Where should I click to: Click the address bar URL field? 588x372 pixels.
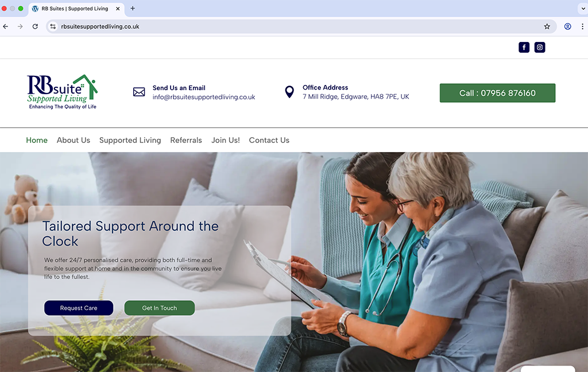coord(292,26)
